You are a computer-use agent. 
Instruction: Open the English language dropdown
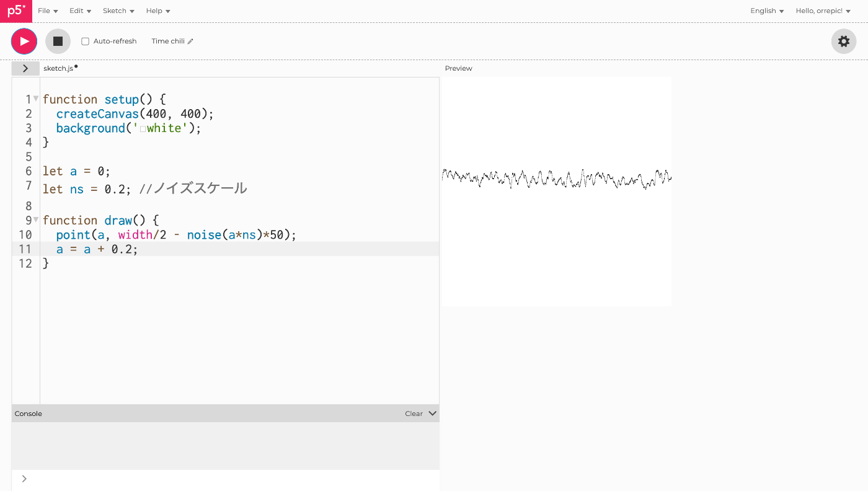point(767,11)
